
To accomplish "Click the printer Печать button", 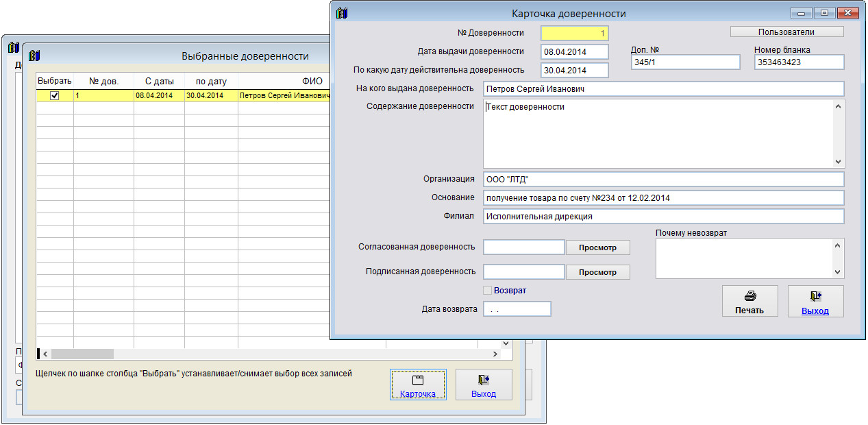I will point(750,301).
